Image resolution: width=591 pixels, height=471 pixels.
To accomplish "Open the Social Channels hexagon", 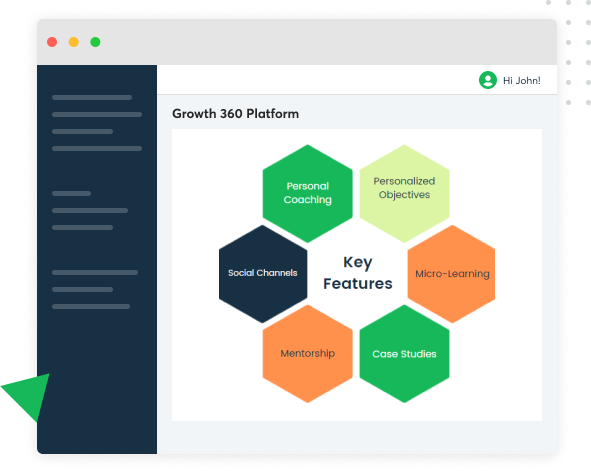I will pos(263,274).
